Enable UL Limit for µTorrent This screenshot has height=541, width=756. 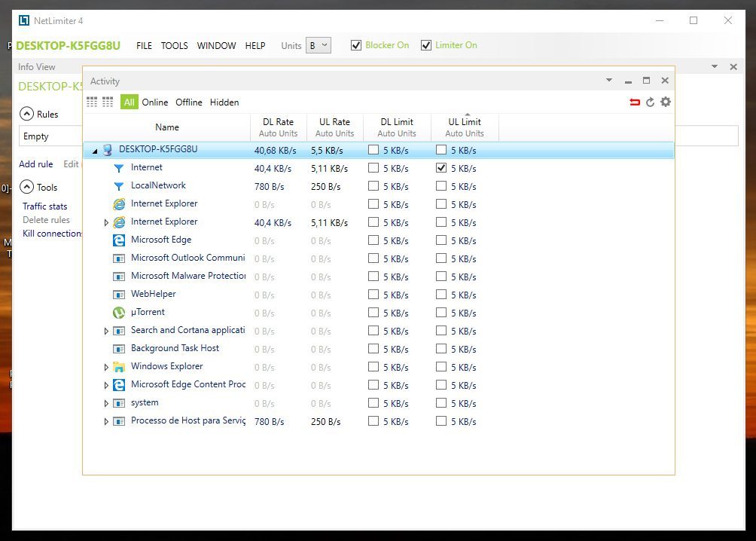440,312
